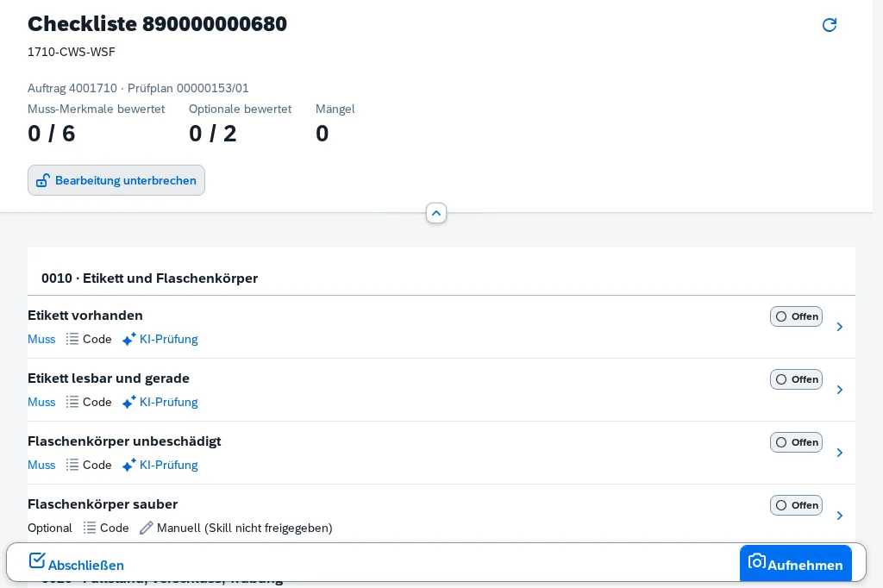Click KI-Prüfung text under Flaschenkörper unbeschädigt

(169, 466)
